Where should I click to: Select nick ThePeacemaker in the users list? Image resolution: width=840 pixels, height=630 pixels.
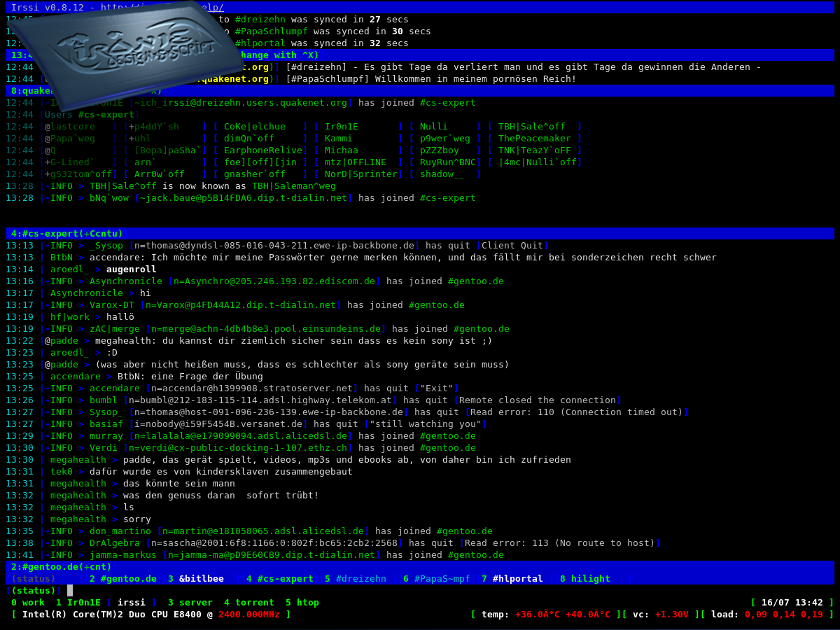coord(535,139)
